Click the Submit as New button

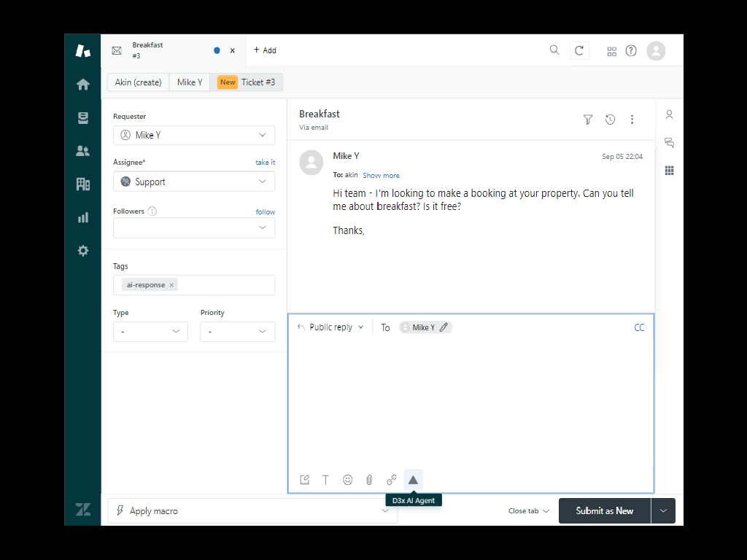[604, 511]
